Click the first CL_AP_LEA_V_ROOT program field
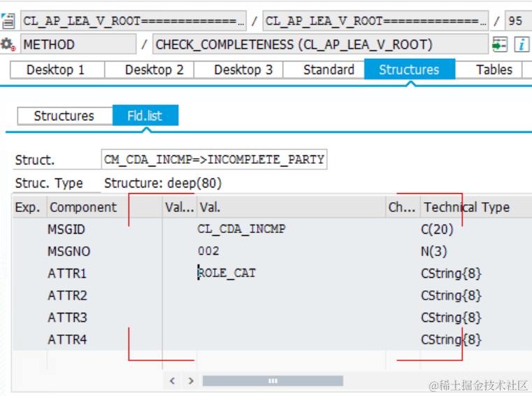Image resolution: width=532 pixels, height=396 pixels. click(134, 21)
